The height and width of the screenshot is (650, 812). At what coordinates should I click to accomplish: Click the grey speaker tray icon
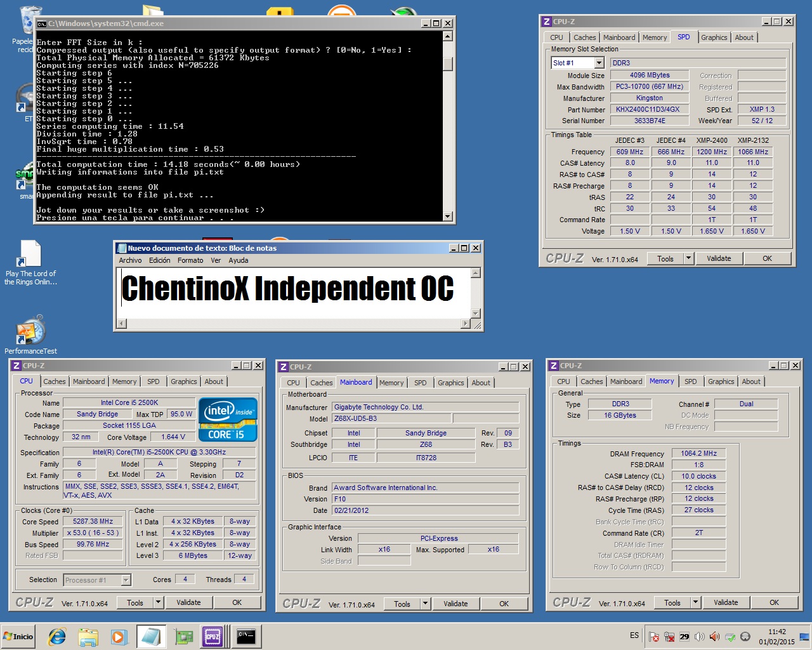click(700, 636)
